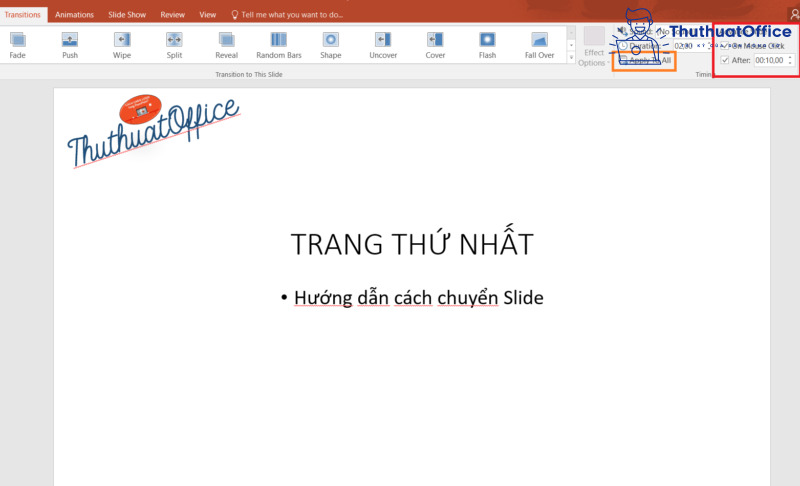
Task: Decrease the After time with down arrow
Action: pos(790,63)
